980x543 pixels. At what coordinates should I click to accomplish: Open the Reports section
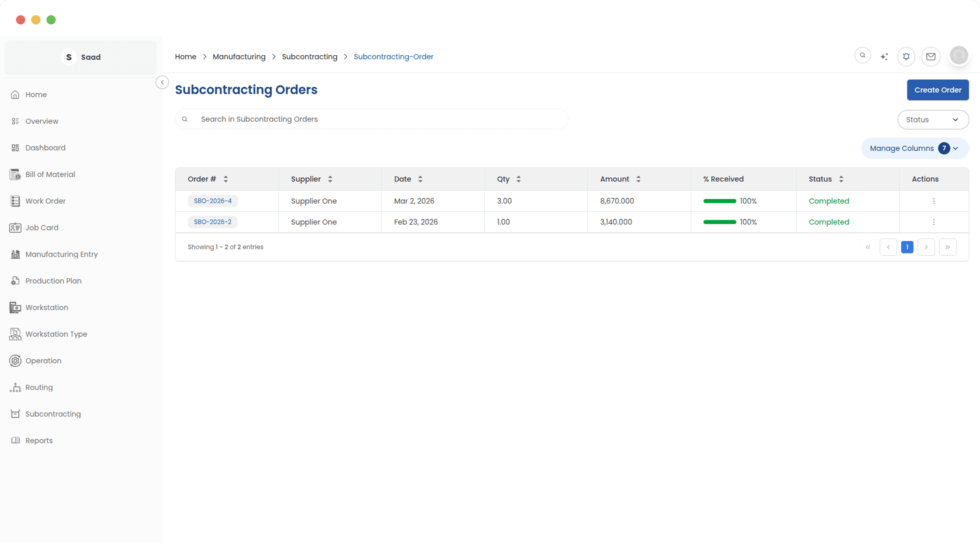pyautogui.click(x=39, y=440)
